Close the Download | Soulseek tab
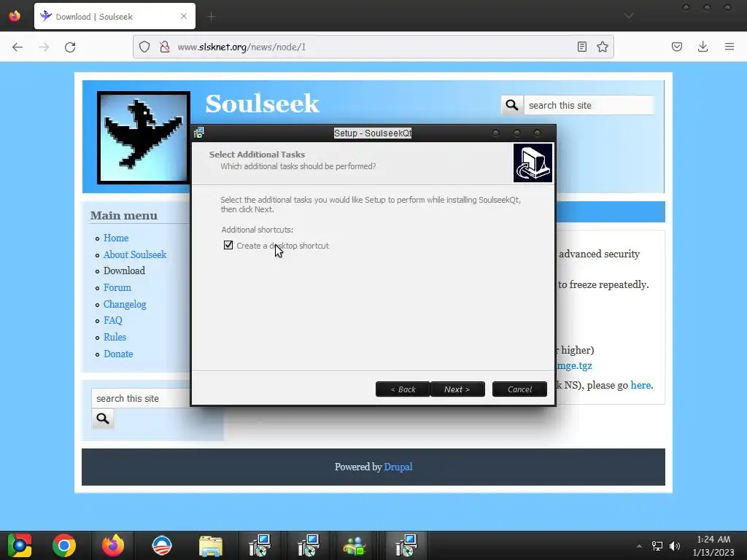The width and height of the screenshot is (747, 560). click(184, 16)
